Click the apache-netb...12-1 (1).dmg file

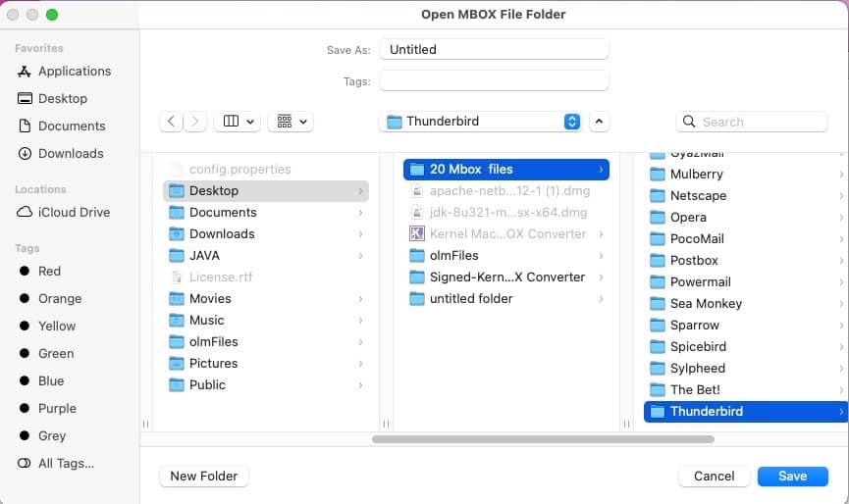(x=506, y=191)
